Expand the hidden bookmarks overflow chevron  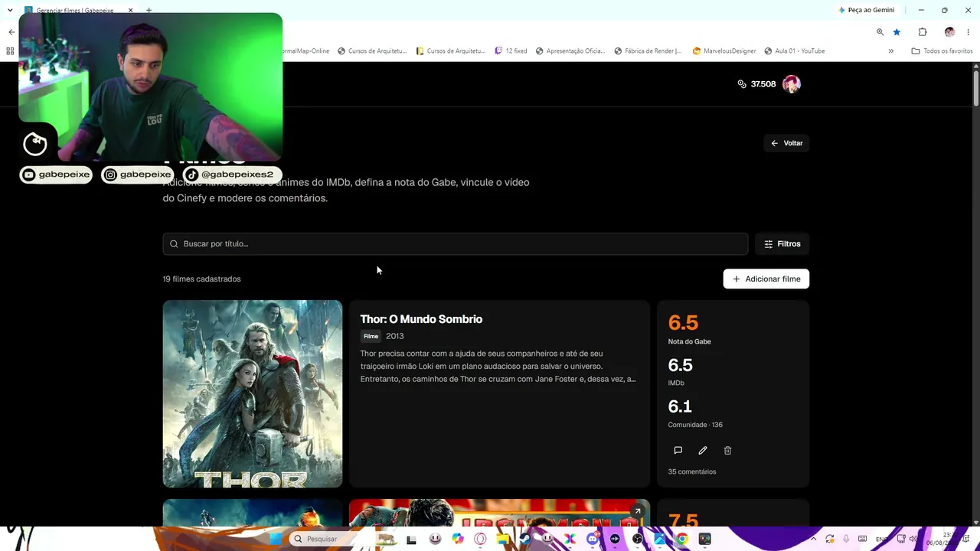click(890, 51)
